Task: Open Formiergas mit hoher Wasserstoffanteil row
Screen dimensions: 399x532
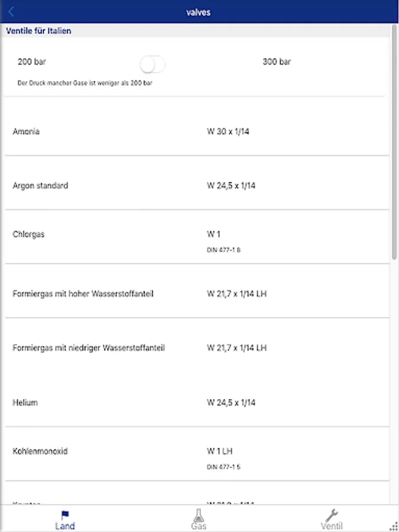Action: pyautogui.click(x=83, y=294)
